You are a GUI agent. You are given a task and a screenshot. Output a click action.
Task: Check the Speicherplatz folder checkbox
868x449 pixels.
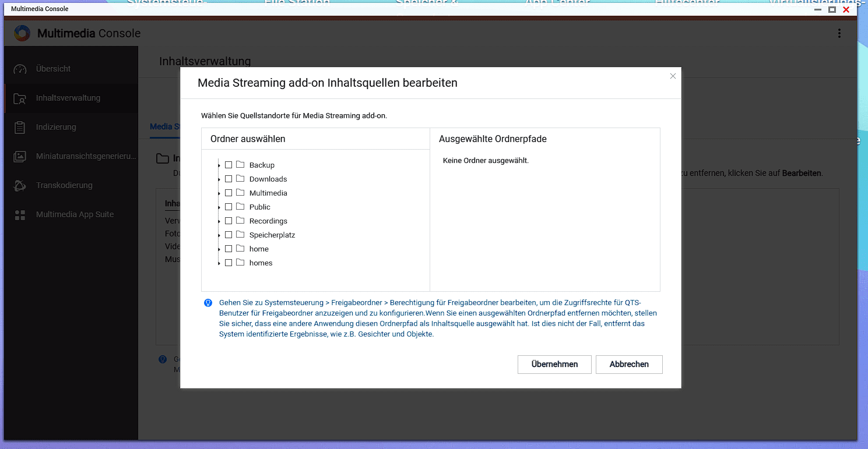pos(229,235)
